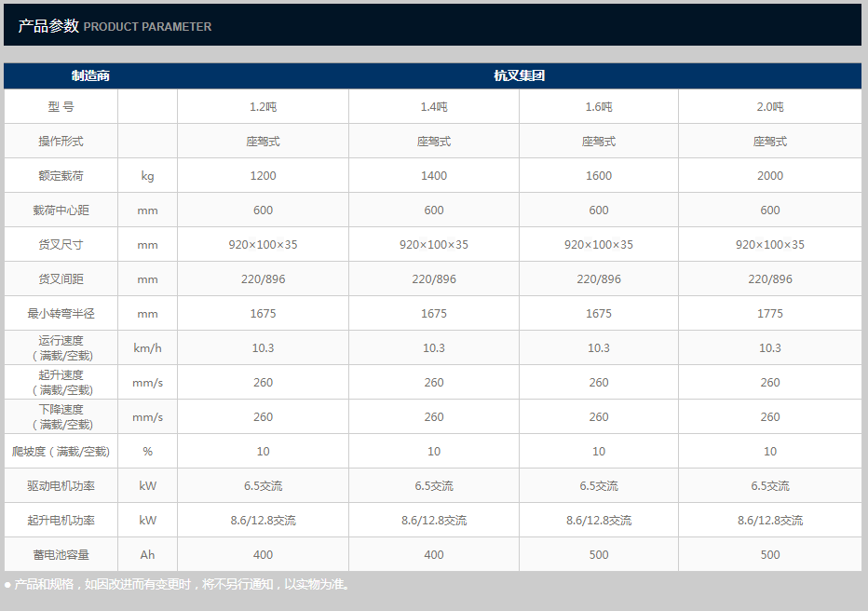Click the 1775 turning radius value
This screenshot has height=611, width=868.
coord(770,314)
